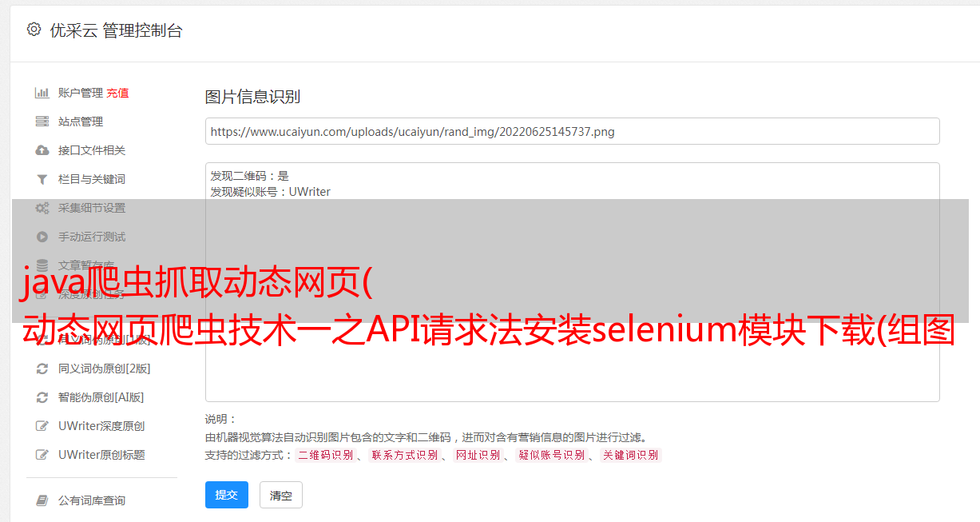The width and height of the screenshot is (980, 522).
Task: Click the 清空 button
Action: [281, 495]
